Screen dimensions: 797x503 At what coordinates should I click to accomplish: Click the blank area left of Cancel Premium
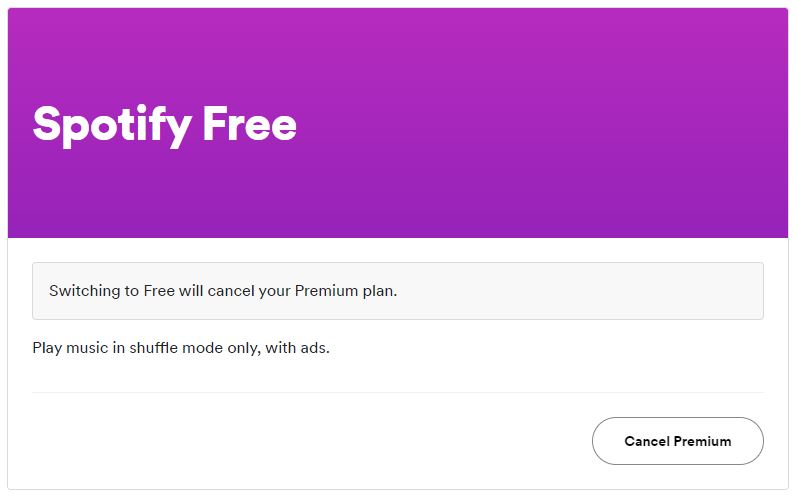[300, 441]
